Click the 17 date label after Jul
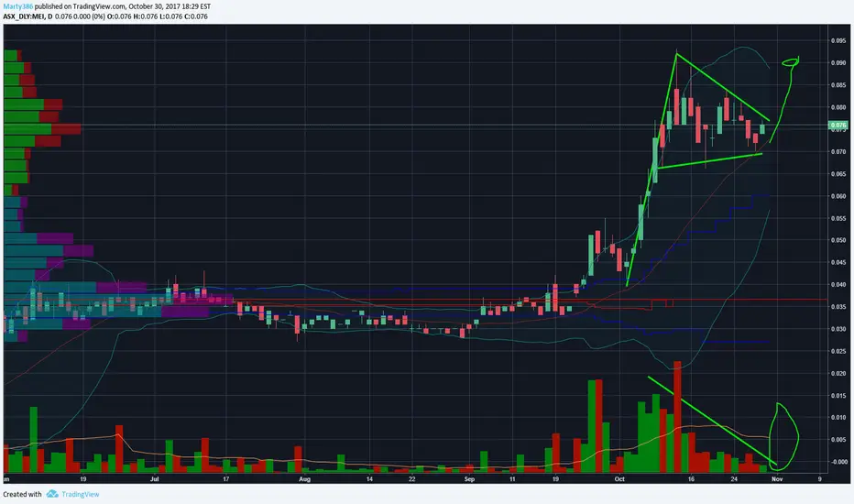The width and height of the screenshot is (854, 504). click(225, 479)
